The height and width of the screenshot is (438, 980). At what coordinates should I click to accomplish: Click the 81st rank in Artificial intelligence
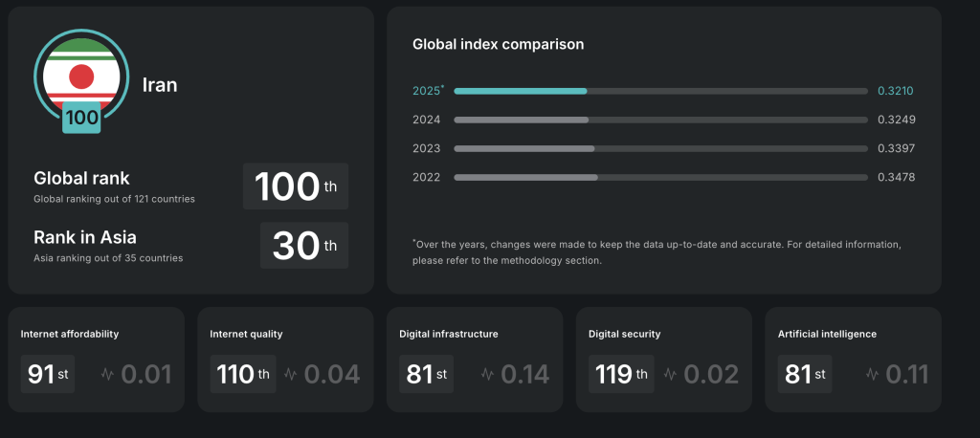pyautogui.click(x=804, y=374)
